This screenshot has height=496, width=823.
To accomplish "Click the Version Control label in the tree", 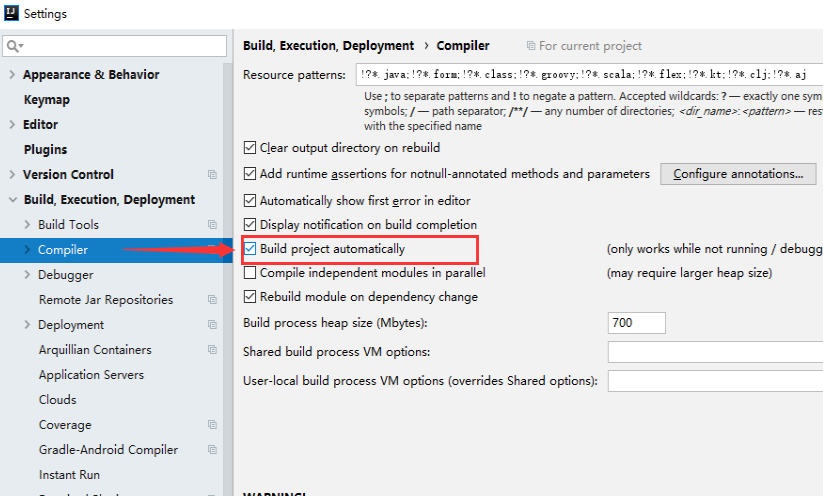I will (68, 174).
